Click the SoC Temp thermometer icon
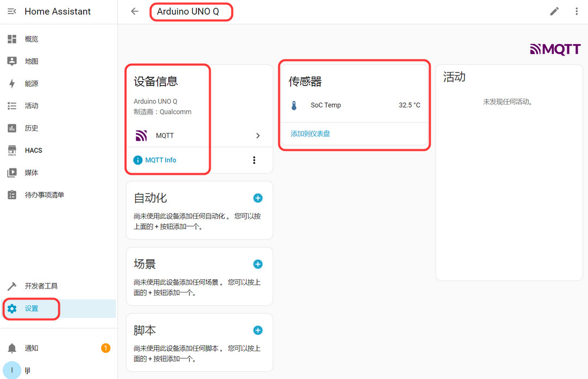Screen dimensions: 588x379 tap(294, 106)
